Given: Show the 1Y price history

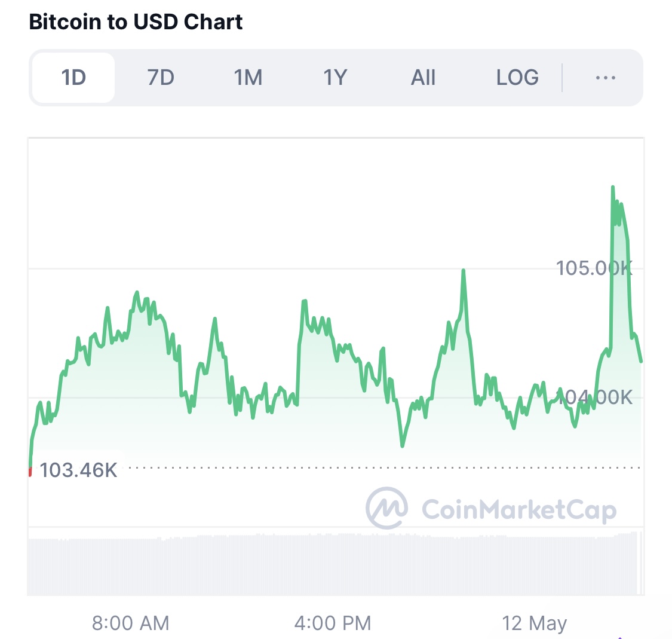Looking at the screenshot, I should pyautogui.click(x=335, y=78).
